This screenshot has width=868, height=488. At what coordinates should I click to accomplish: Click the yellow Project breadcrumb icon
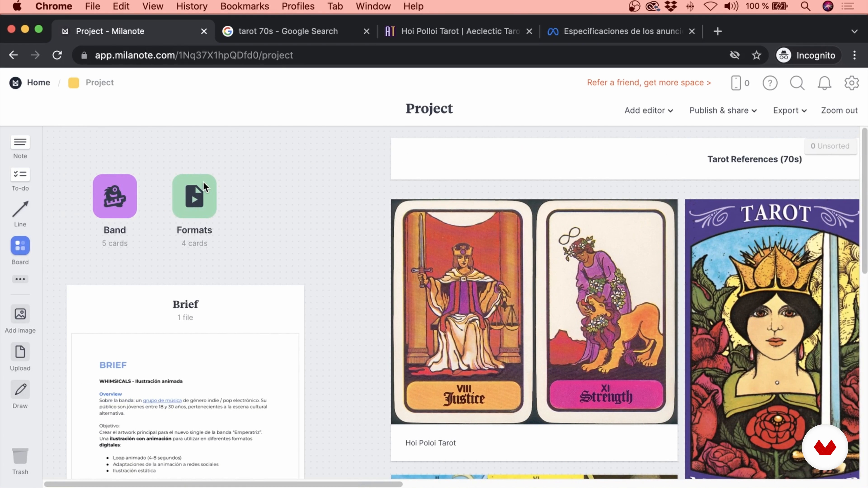[73, 82]
